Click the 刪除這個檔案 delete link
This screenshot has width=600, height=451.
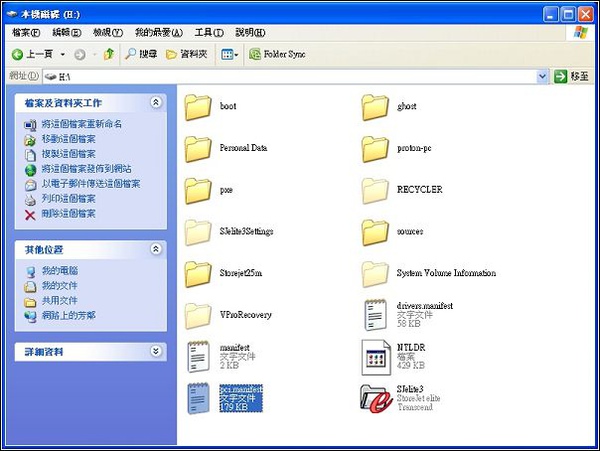pyautogui.click(x=68, y=213)
